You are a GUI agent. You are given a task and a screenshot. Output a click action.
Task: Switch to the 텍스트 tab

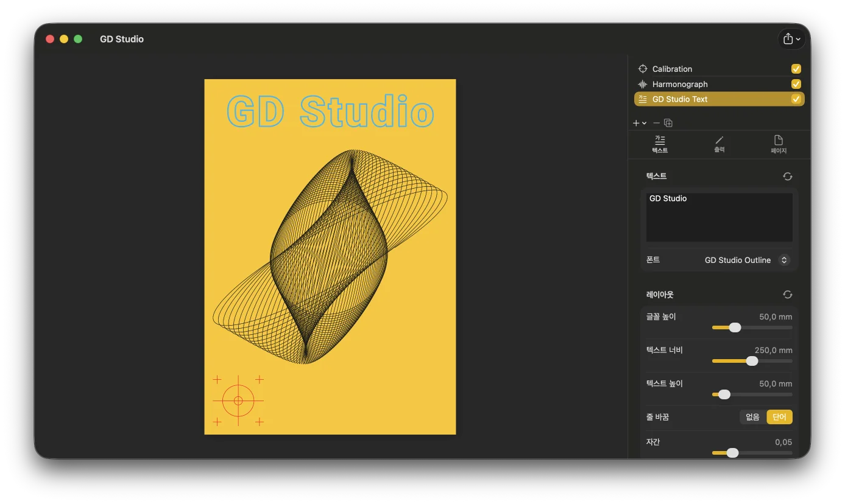click(x=660, y=144)
